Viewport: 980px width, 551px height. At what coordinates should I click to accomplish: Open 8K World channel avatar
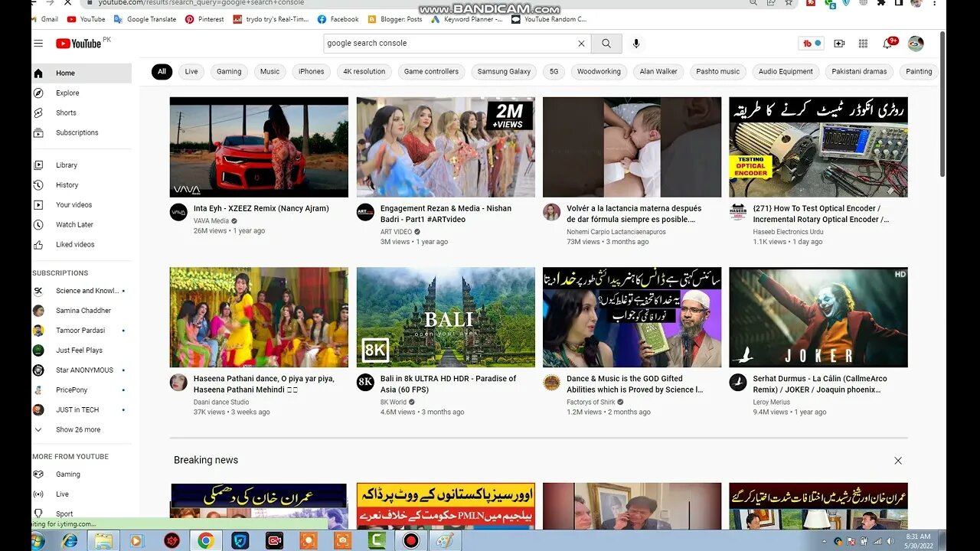[x=365, y=383]
